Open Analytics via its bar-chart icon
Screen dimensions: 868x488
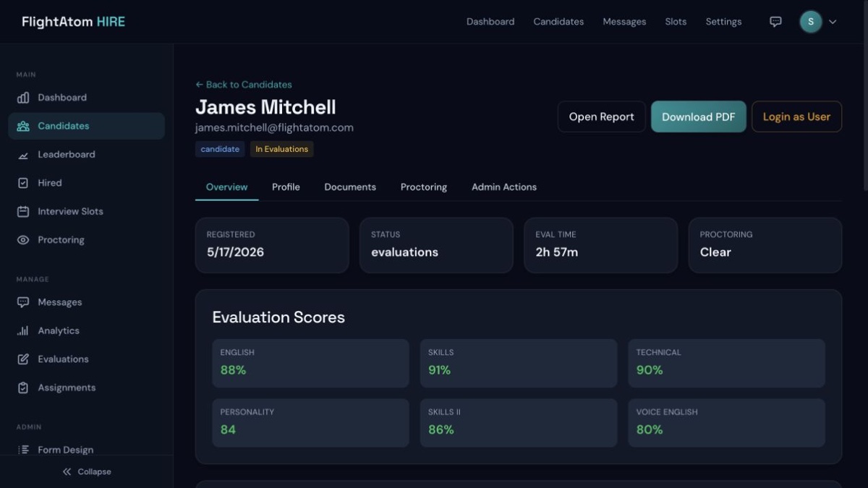pyautogui.click(x=23, y=331)
